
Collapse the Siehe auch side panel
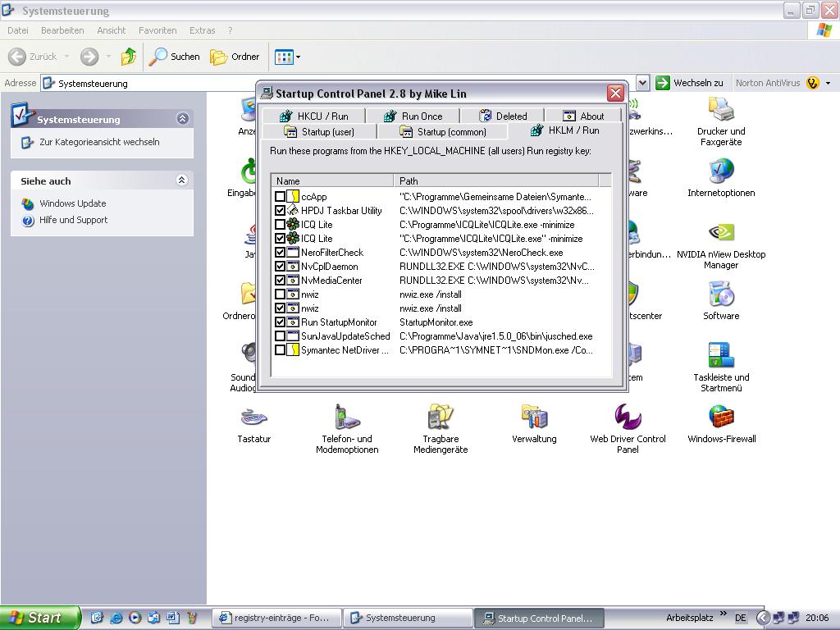(x=181, y=180)
